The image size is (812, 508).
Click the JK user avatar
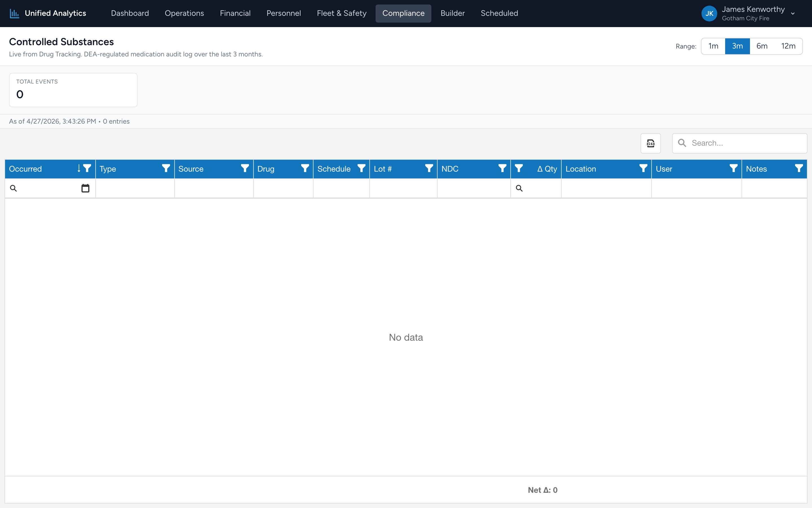pyautogui.click(x=709, y=14)
